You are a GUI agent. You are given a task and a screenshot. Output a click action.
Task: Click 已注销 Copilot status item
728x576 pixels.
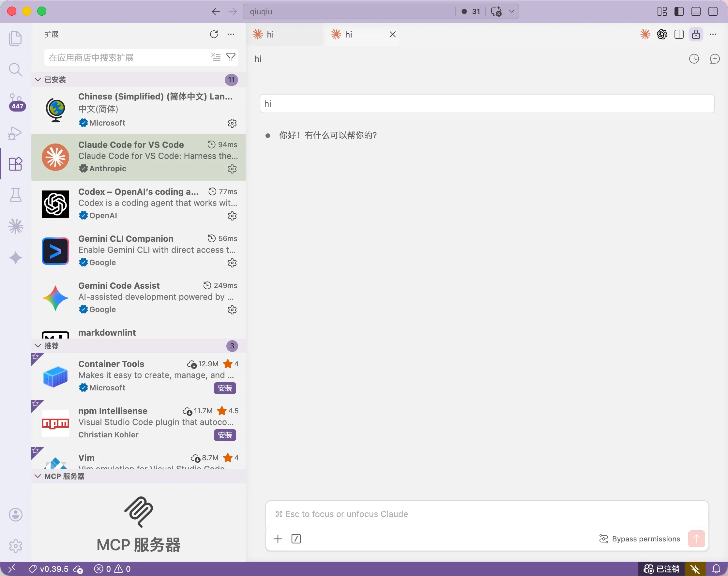(x=661, y=569)
